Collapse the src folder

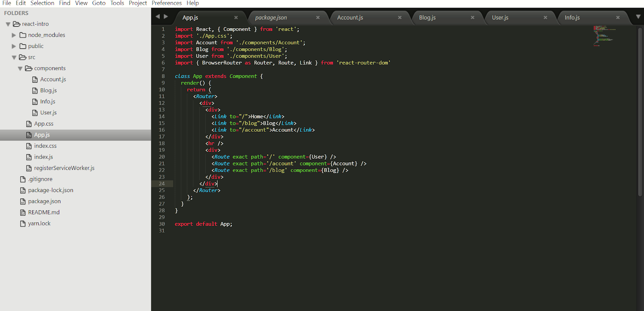point(14,58)
